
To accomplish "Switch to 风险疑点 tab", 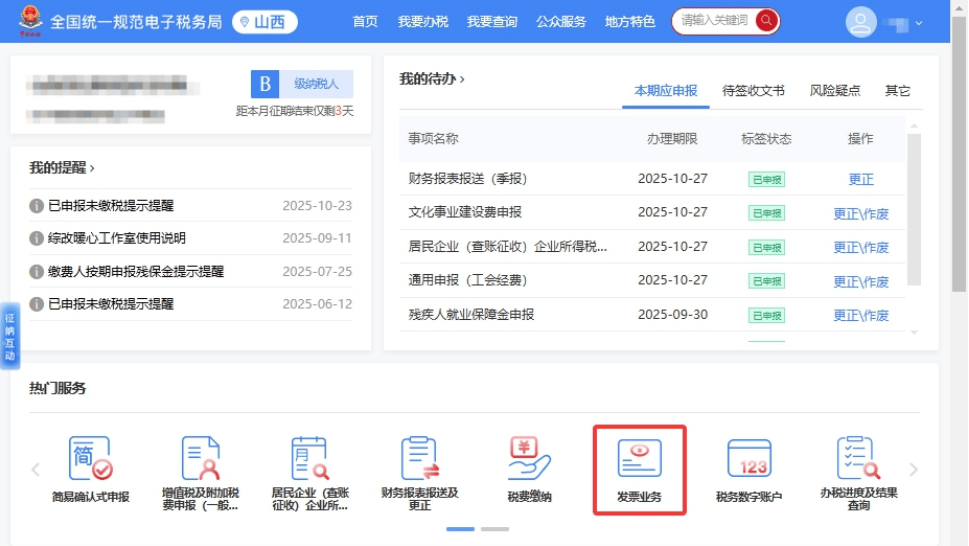I will [x=835, y=91].
